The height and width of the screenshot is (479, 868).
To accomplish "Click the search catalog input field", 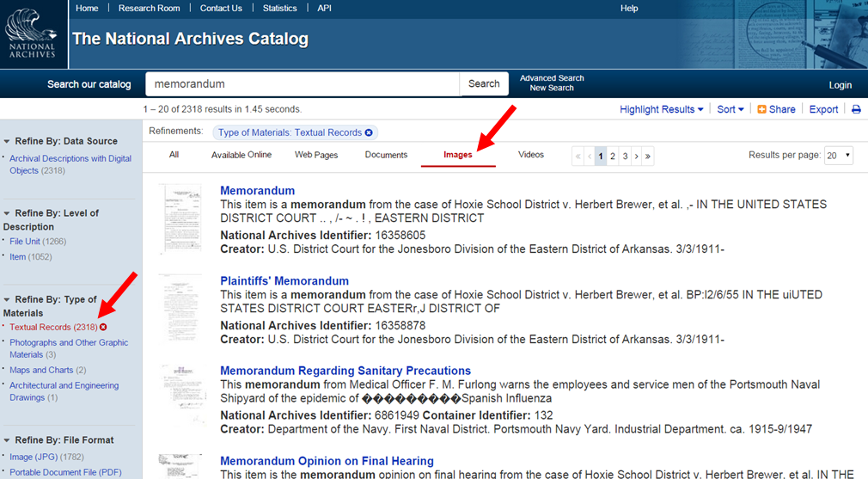I will coord(303,84).
